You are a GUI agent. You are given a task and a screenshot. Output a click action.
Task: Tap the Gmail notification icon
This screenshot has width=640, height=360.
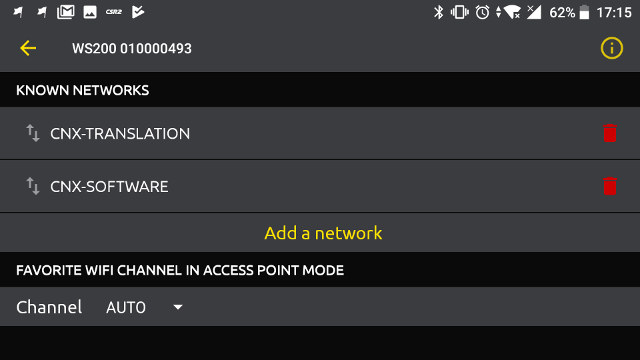pos(66,12)
